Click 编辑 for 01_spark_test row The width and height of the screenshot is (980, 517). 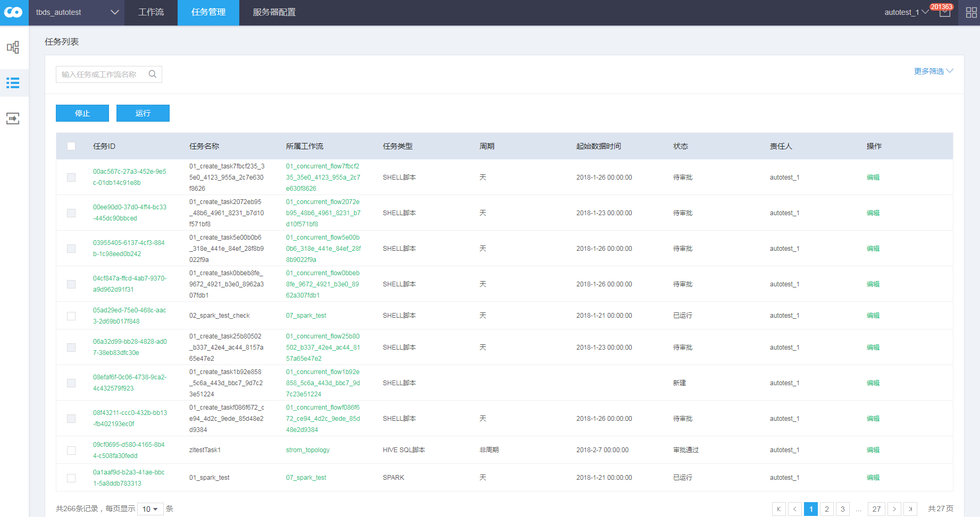(873, 478)
